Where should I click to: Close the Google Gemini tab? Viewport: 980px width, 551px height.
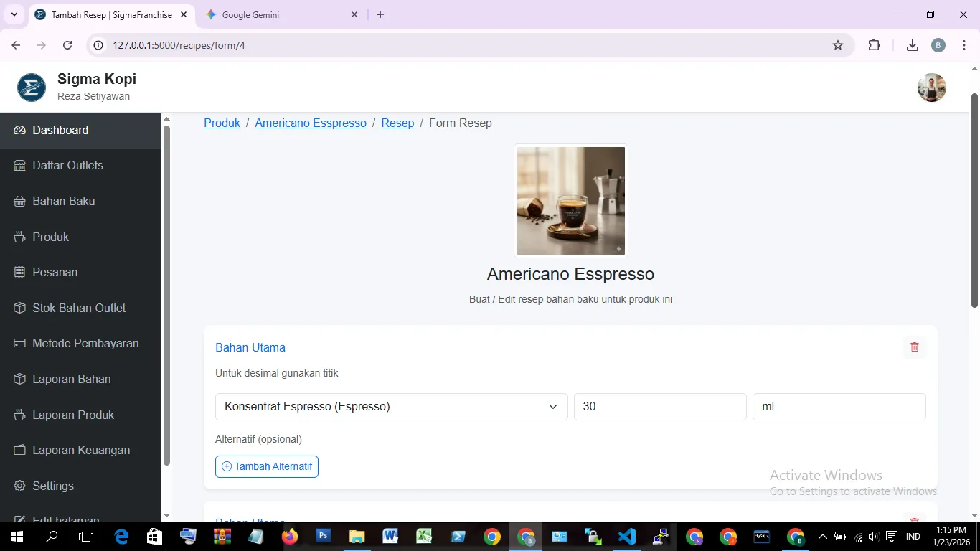point(354,14)
